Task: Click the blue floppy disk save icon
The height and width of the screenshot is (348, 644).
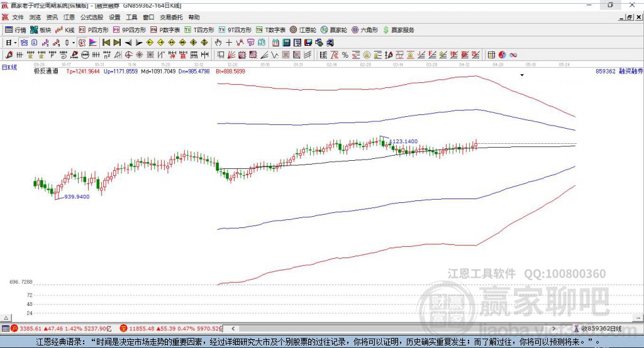Action: click(x=308, y=43)
